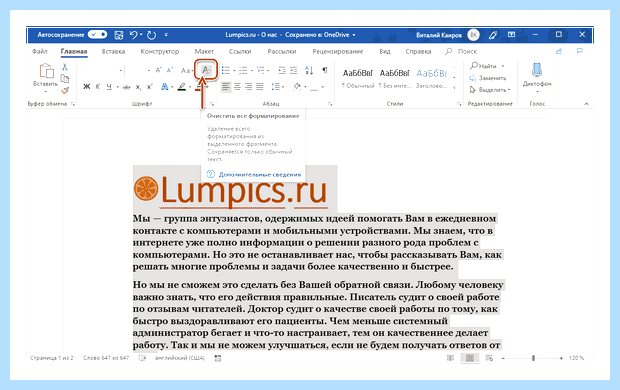Click the Заменить (Replace) button
Screen dimensions: 620x390
coord(488,78)
